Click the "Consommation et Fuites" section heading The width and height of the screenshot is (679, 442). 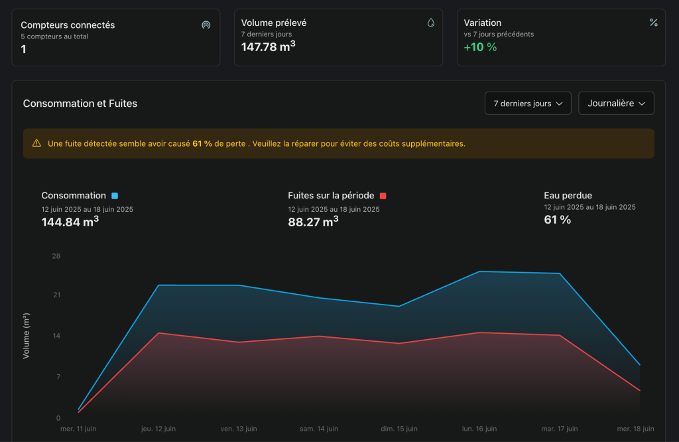80,103
